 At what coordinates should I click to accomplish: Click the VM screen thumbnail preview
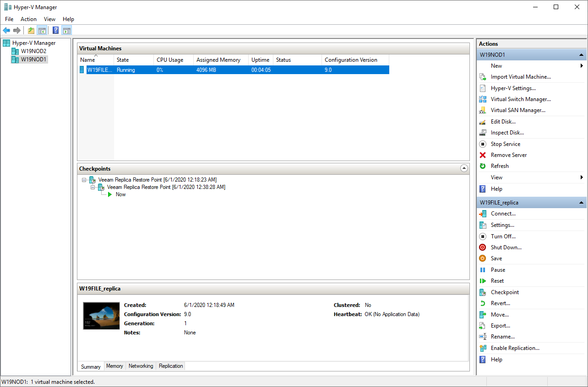(101, 316)
